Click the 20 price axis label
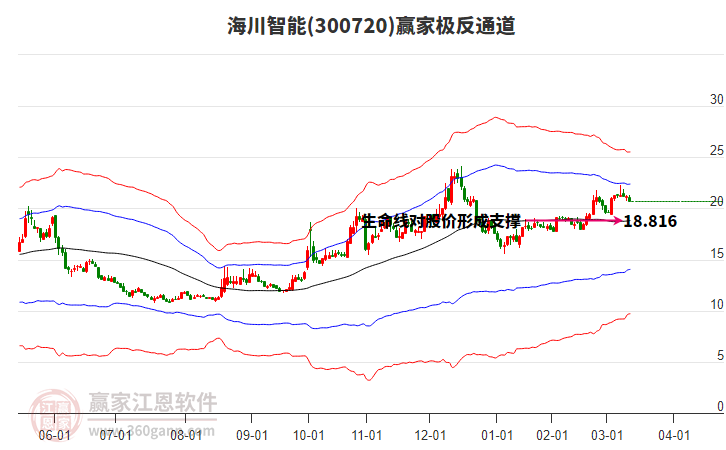 717,201
